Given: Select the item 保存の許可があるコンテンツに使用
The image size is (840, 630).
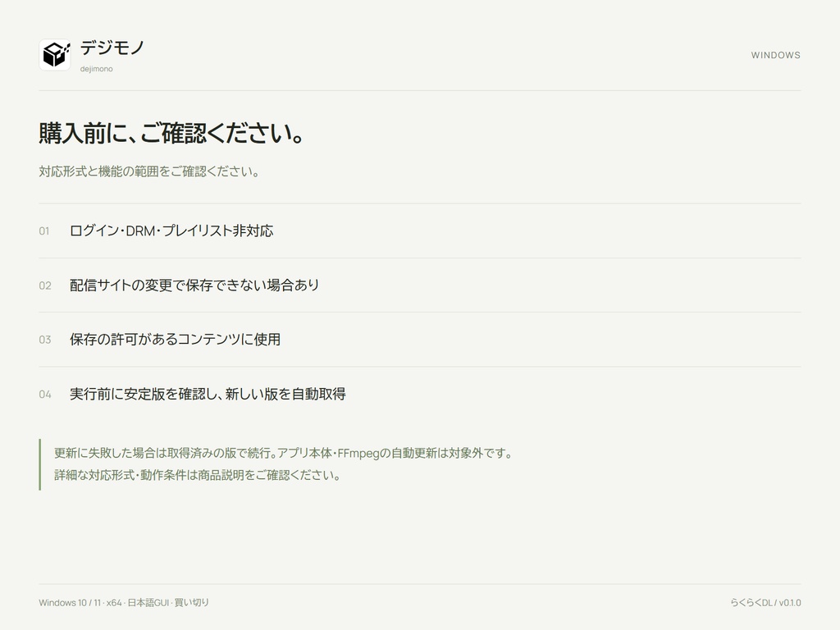Looking at the screenshot, I should point(176,340).
